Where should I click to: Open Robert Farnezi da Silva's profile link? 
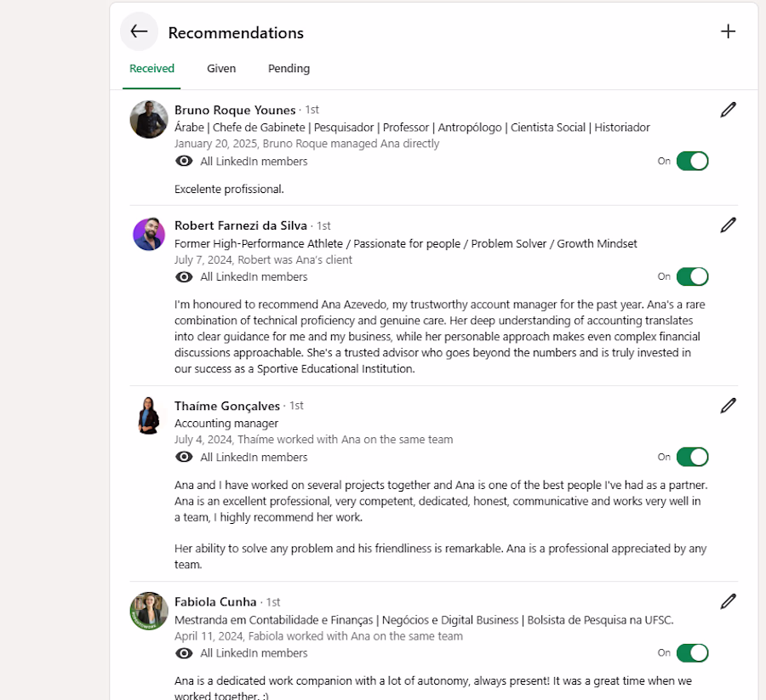(x=241, y=225)
